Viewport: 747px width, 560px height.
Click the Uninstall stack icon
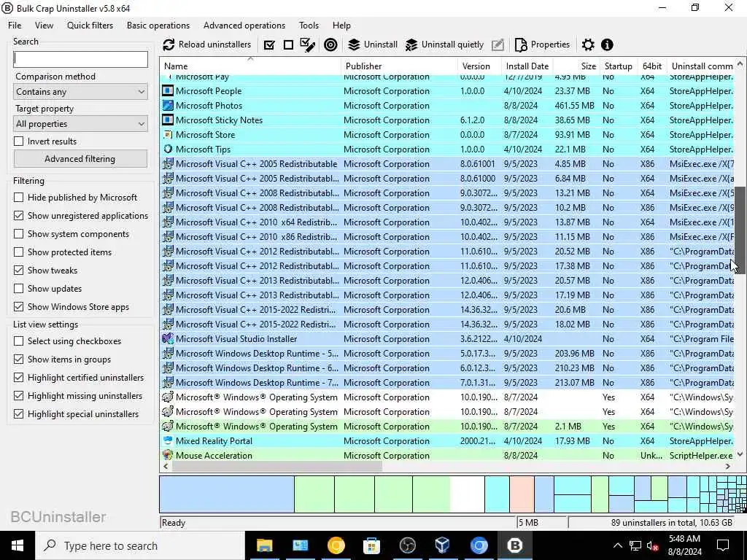point(354,44)
